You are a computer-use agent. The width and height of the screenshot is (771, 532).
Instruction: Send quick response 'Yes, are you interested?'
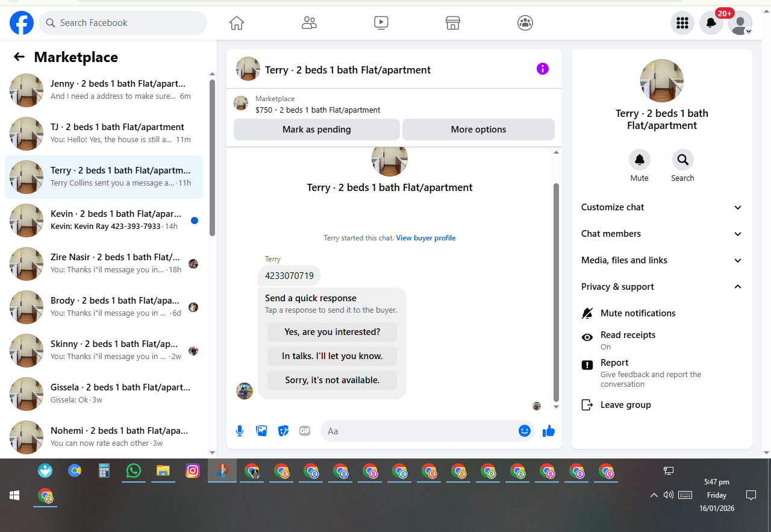pos(332,332)
